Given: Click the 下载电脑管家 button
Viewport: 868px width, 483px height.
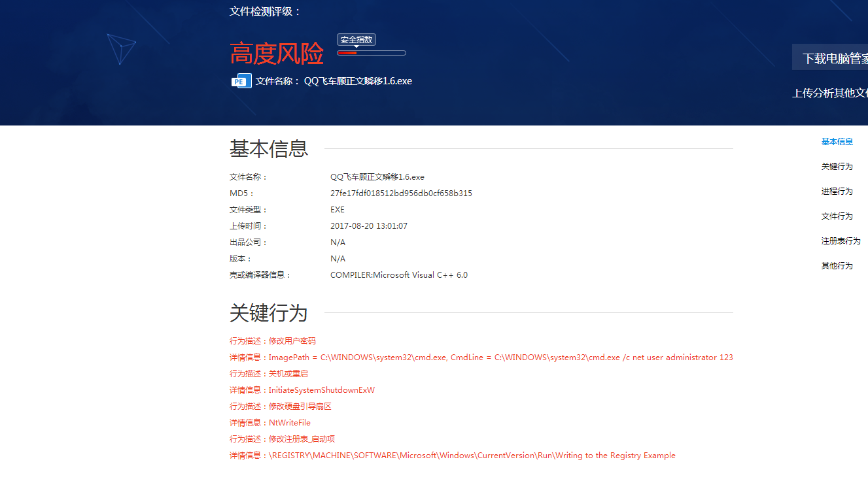Looking at the screenshot, I should [x=830, y=58].
